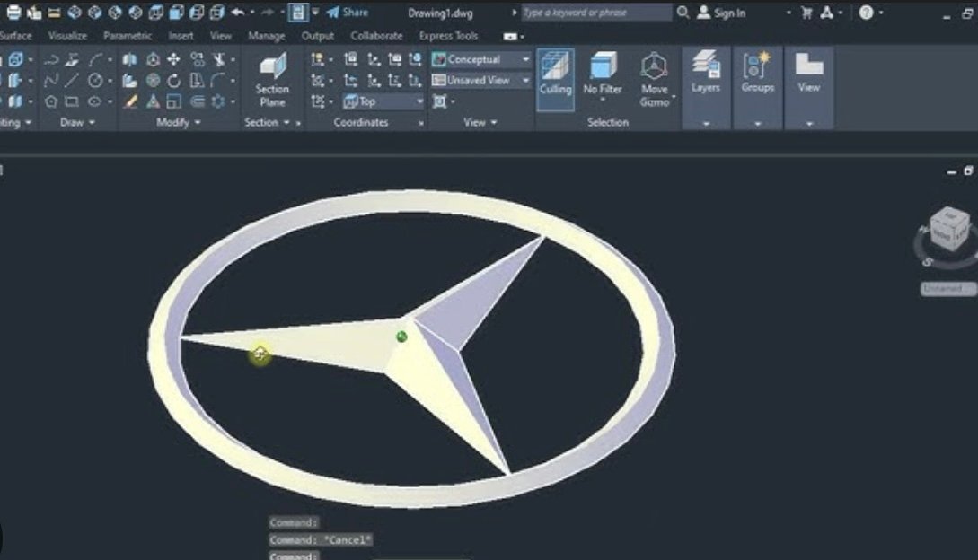Select the Rotate tool in Modify panel
978x560 pixels.
[176, 81]
